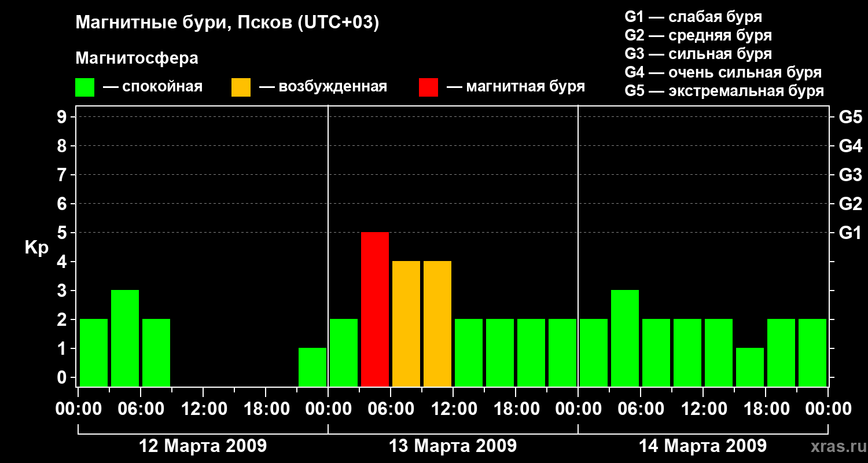Click the '14 Марта 2009' date label
Viewport: 868px width, 463px height.
pos(703,446)
